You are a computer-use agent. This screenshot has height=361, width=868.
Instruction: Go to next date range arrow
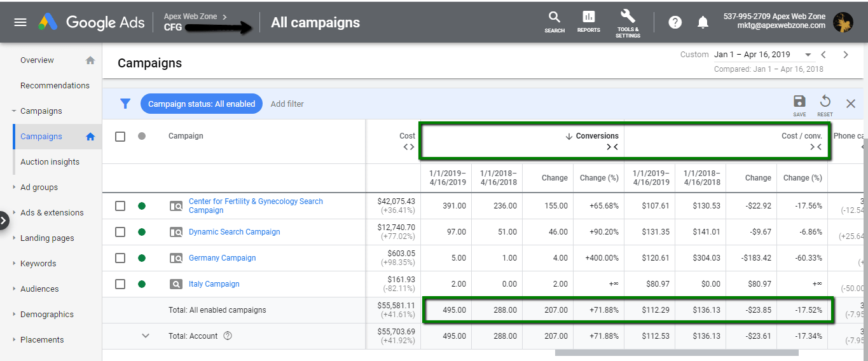(x=846, y=55)
